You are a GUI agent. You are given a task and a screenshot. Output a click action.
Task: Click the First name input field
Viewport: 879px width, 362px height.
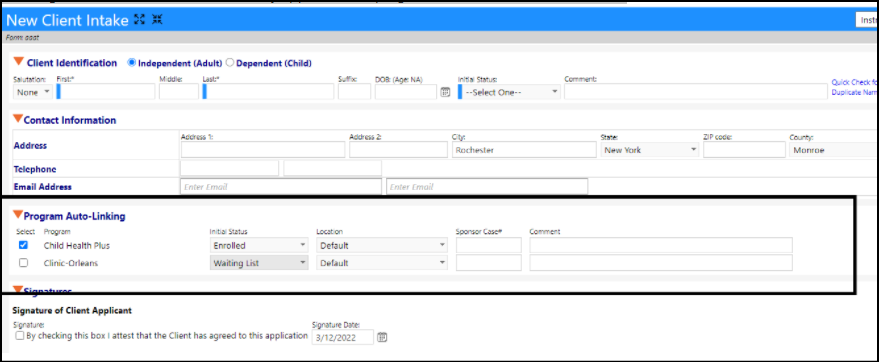pos(106,92)
